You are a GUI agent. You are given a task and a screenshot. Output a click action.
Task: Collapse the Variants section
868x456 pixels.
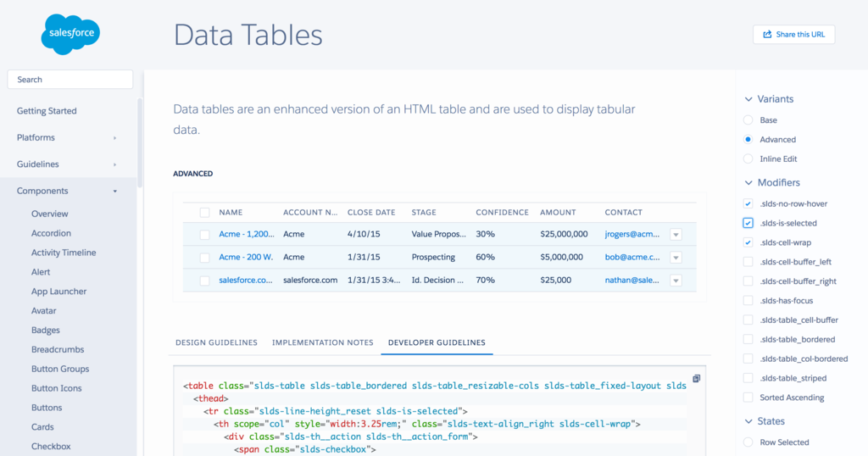769,99
